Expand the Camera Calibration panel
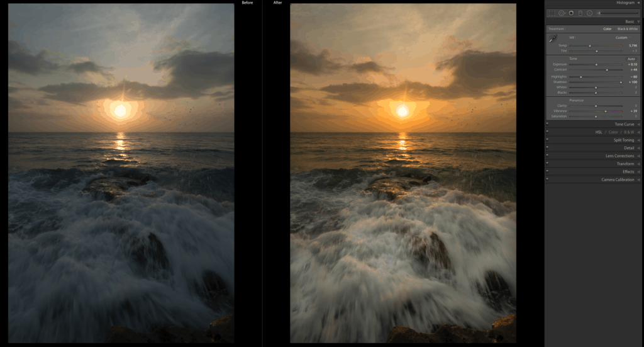The width and height of the screenshot is (644, 347). click(638, 179)
